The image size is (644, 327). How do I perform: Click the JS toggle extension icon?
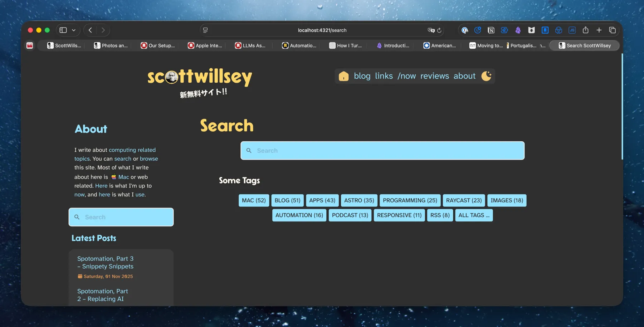click(572, 30)
